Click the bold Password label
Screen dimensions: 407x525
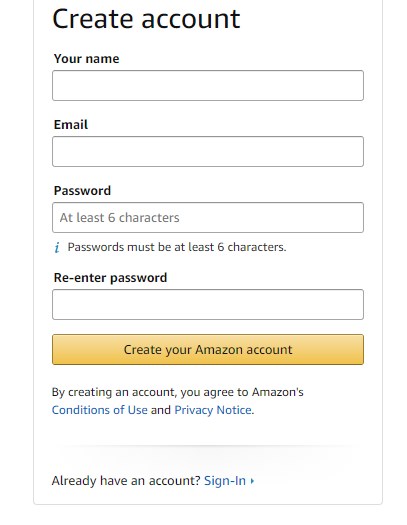coord(82,191)
